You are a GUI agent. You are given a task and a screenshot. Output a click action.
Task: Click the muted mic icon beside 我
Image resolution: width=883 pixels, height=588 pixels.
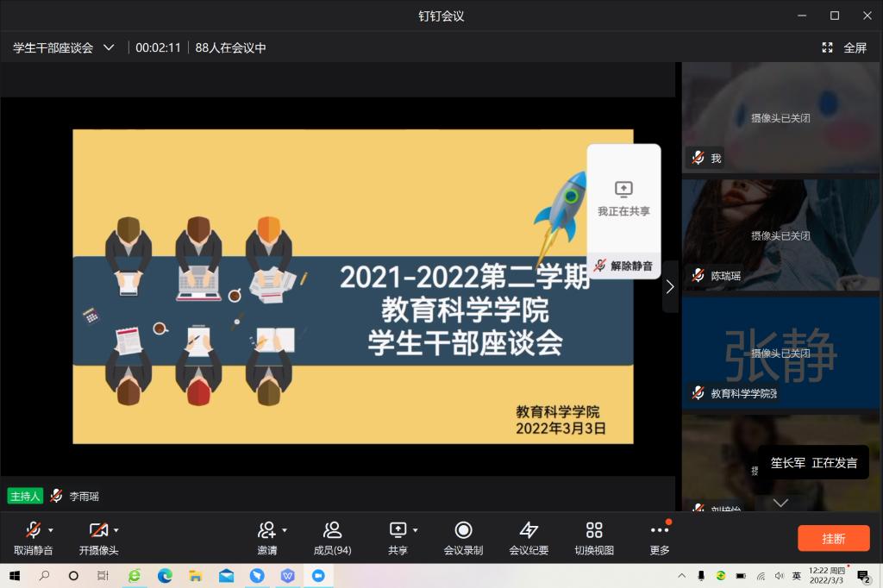click(698, 158)
